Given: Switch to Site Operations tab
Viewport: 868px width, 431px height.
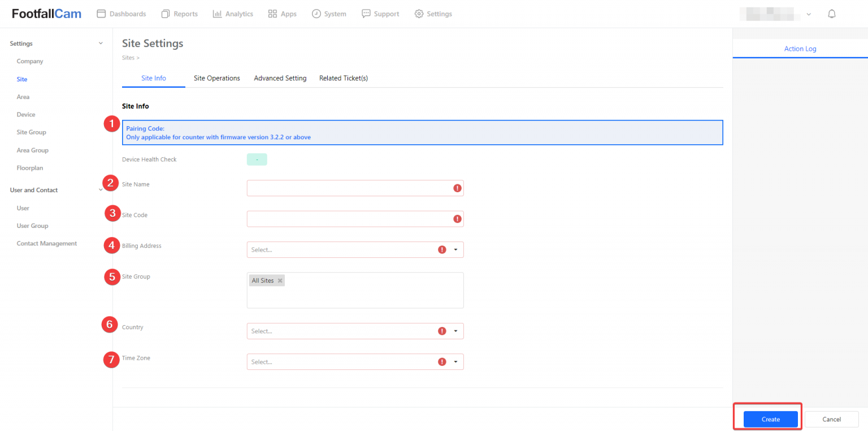Looking at the screenshot, I should click(216, 78).
